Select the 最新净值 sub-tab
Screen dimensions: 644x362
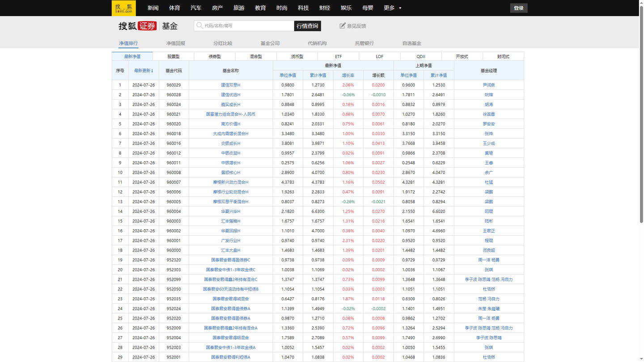pos(132,56)
